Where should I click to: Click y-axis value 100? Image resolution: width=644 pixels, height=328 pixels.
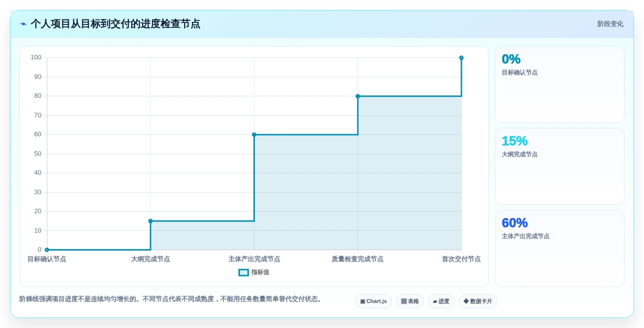(x=36, y=57)
